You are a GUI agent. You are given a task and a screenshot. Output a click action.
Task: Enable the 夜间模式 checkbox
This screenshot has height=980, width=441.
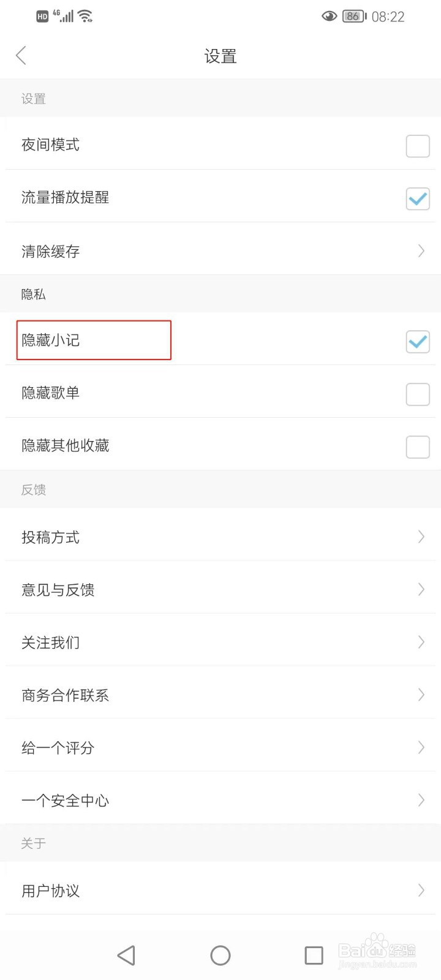coord(418,146)
